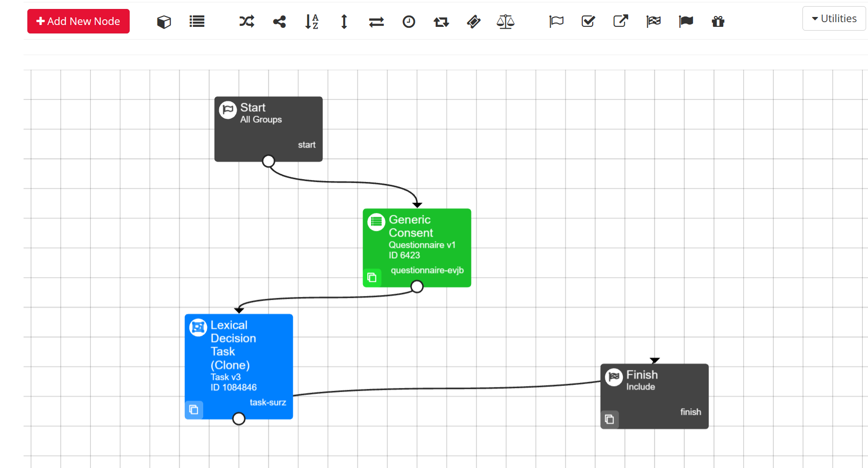868x468 pixels.
Task: Select the external link Redirect icon
Action: [620, 22]
